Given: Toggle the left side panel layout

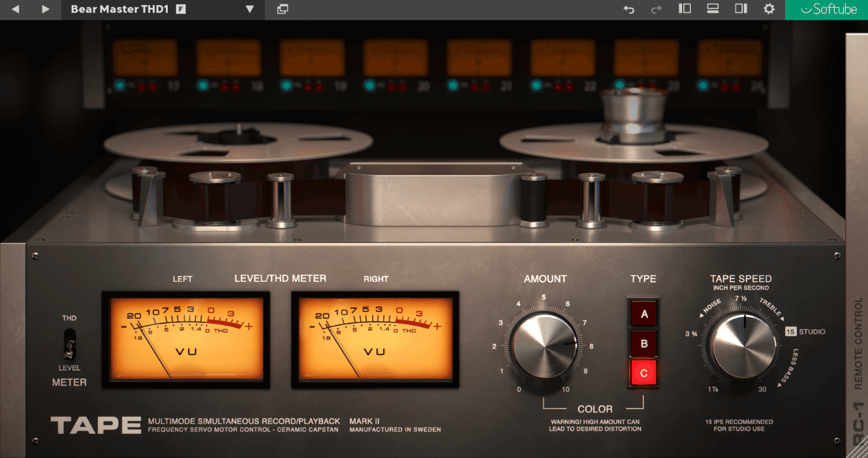Looking at the screenshot, I should [685, 9].
